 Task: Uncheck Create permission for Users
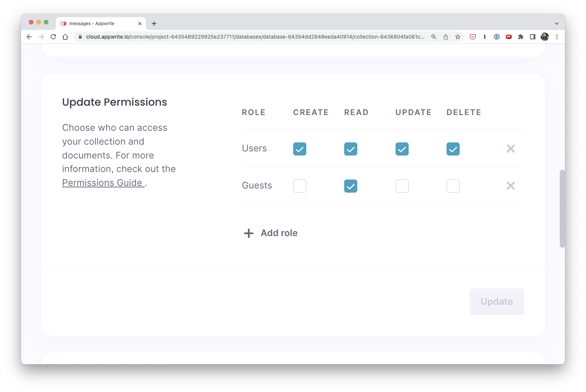[x=300, y=149]
